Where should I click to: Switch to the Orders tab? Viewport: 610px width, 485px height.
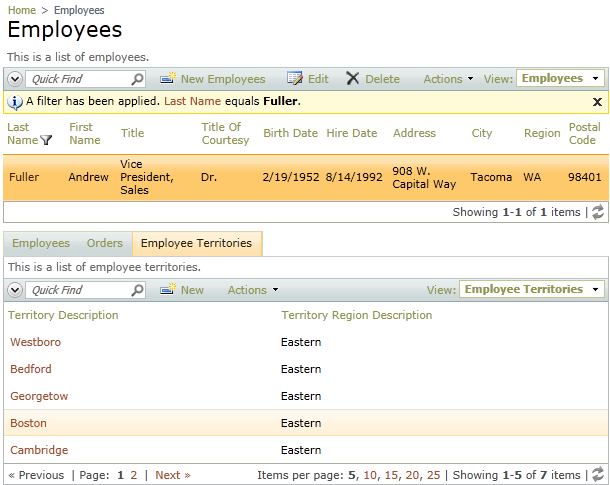coord(105,243)
